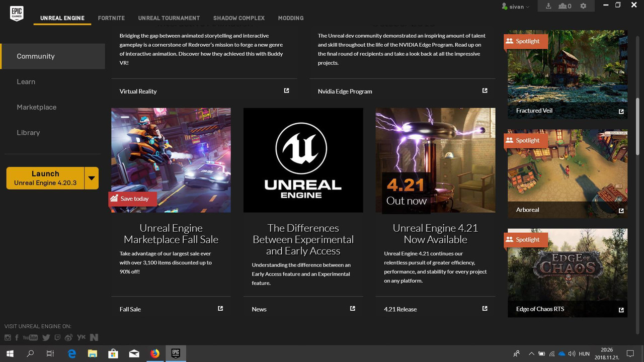Image resolution: width=644 pixels, height=362 pixels.
Task: Click external link icon on Virtual Reality card
Action: point(286,90)
